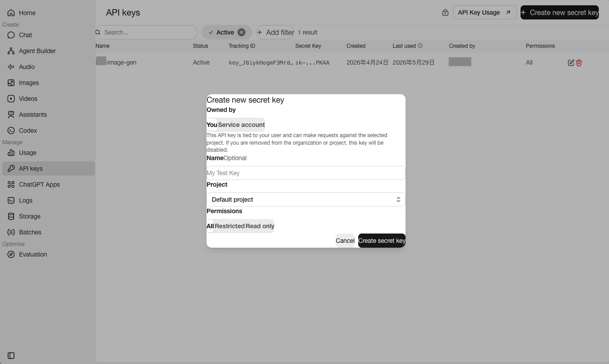Click the '1 result' count text
This screenshot has height=364, width=609.
(x=307, y=32)
